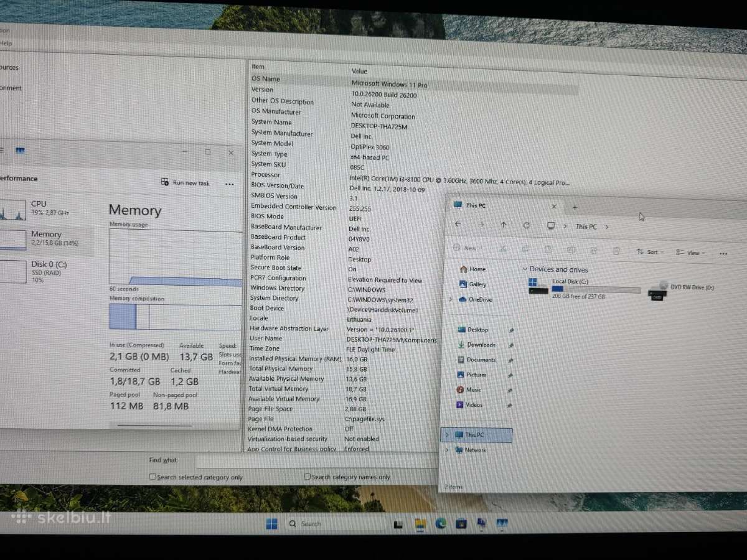Open Explorer See more options menu

click(x=723, y=254)
